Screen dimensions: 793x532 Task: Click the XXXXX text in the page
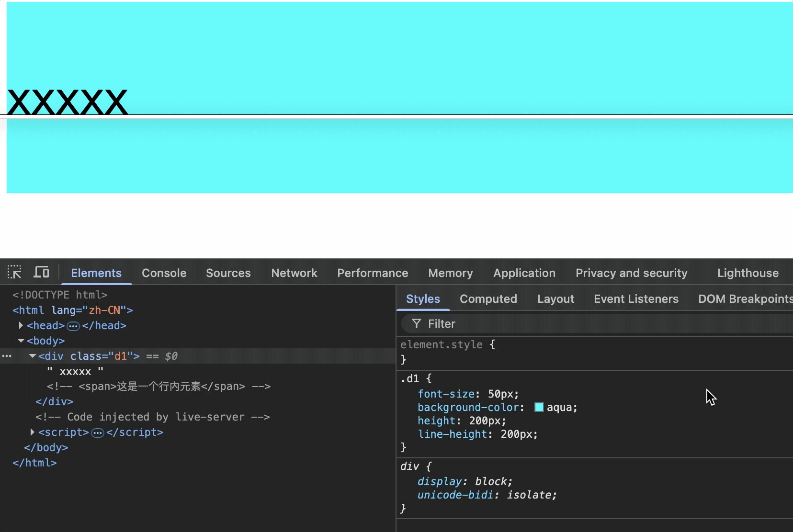coord(68,102)
